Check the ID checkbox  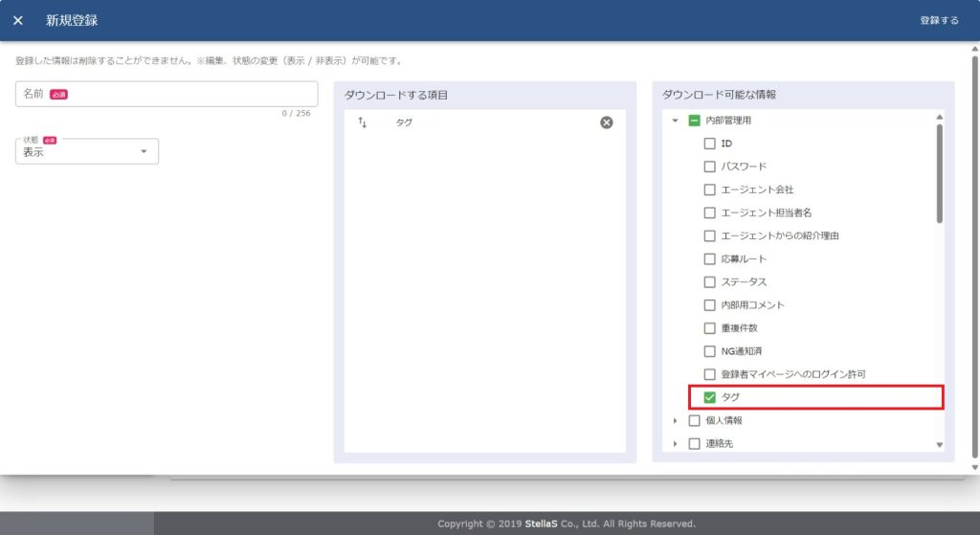[x=710, y=144]
